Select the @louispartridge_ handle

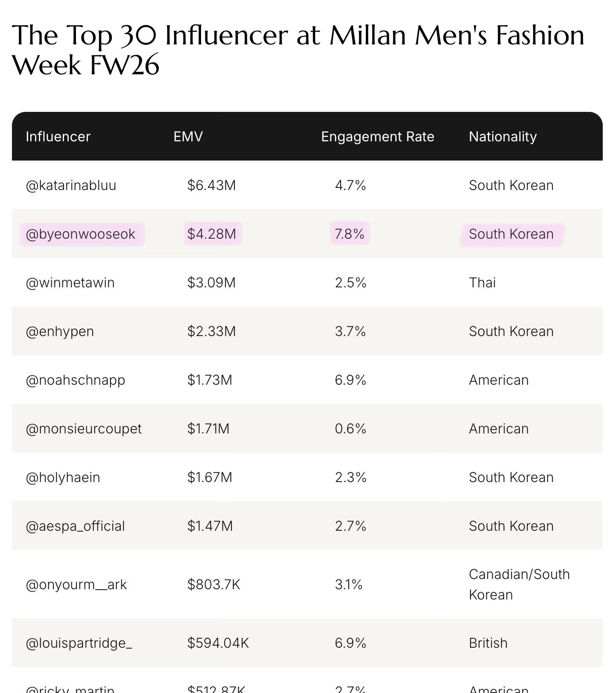click(79, 643)
